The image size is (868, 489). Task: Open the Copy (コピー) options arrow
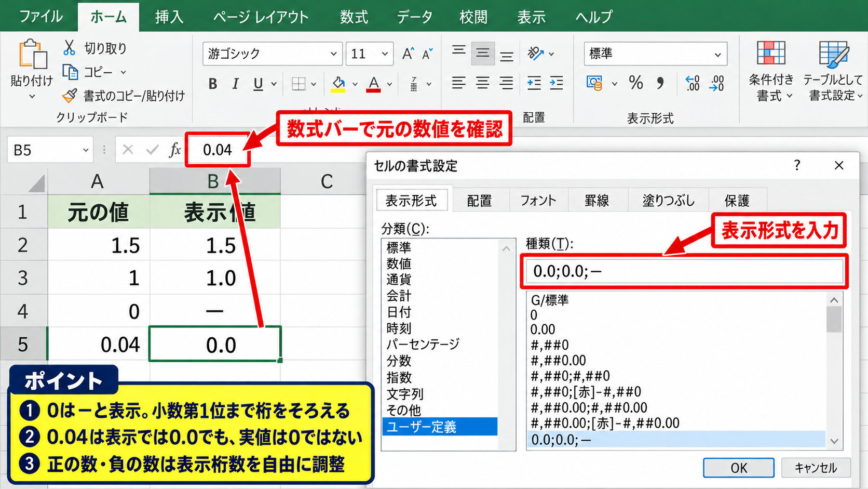tap(124, 72)
